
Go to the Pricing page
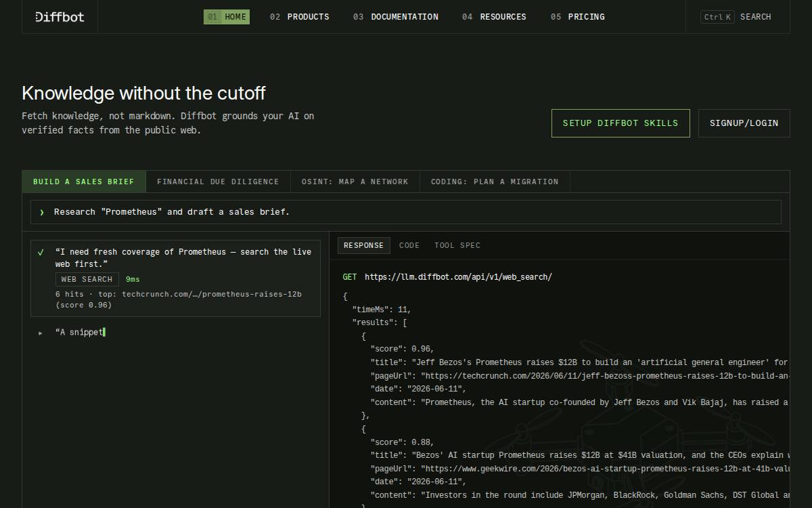(x=578, y=17)
